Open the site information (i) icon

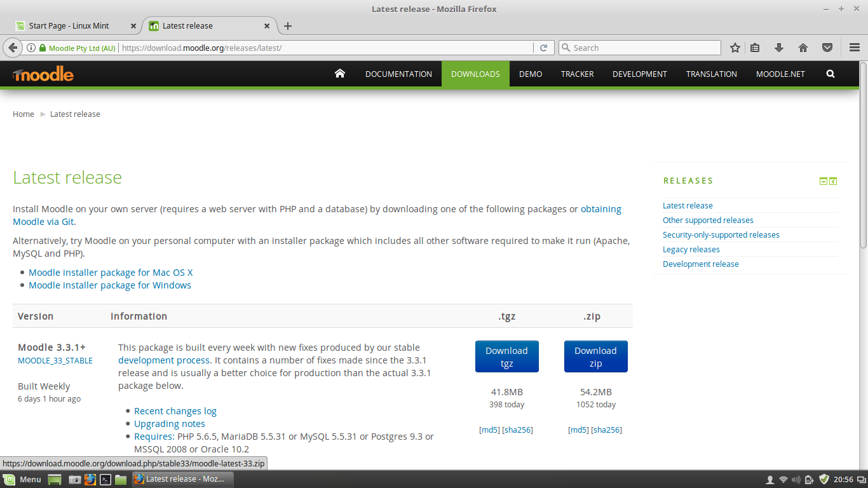31,48
